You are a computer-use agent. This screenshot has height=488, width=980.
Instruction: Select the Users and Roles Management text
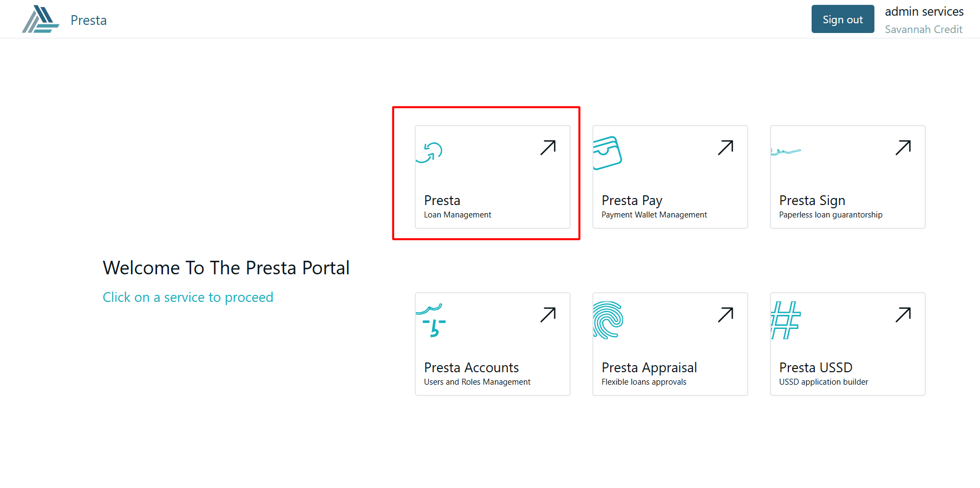[477, 382]
